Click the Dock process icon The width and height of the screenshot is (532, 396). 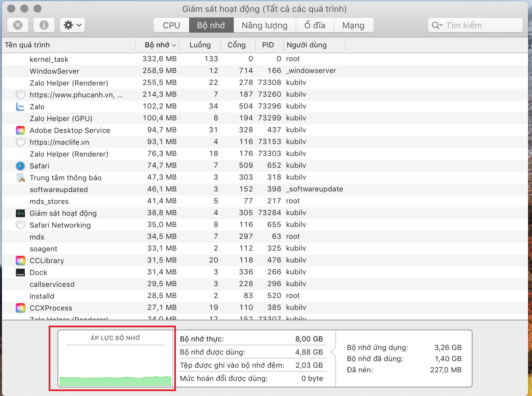[x=20, y=272]
